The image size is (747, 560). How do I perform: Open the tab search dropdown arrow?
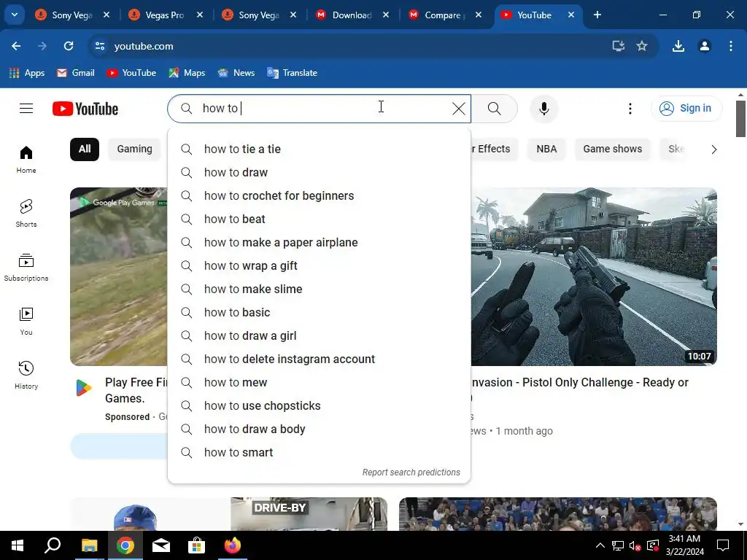point(15,15)
